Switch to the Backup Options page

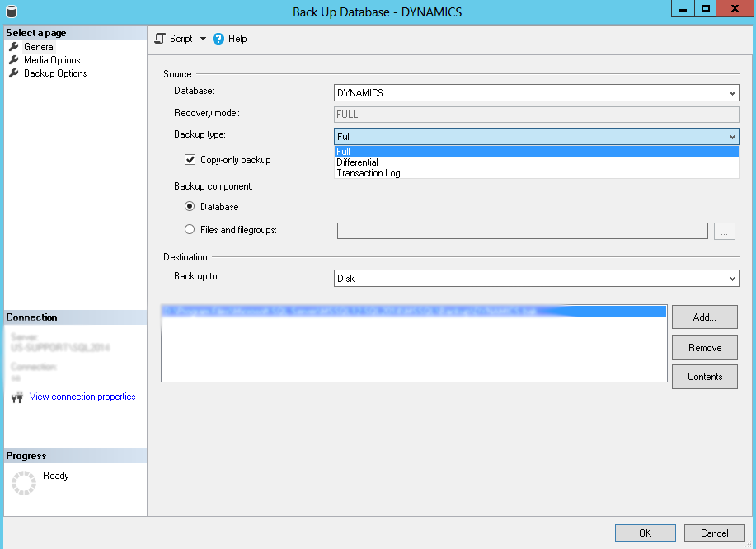(x=55, y=73)
